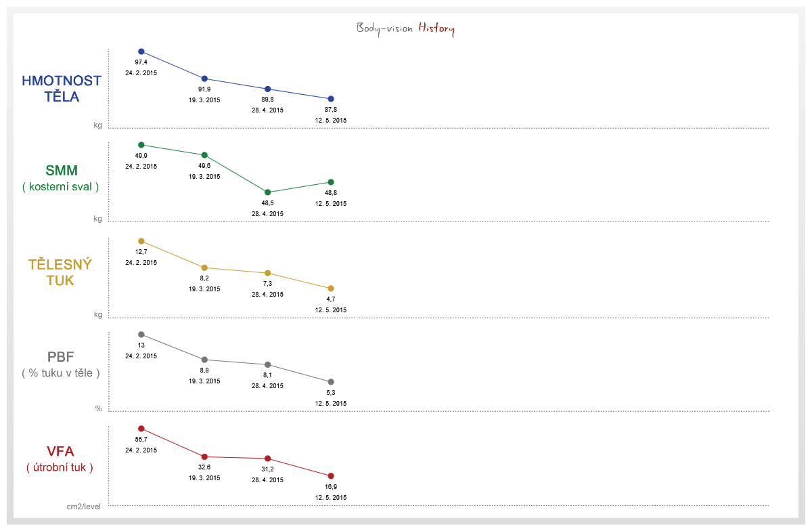
Task: Click the green SMM 49,9 data point
Action: click(141, 145)
